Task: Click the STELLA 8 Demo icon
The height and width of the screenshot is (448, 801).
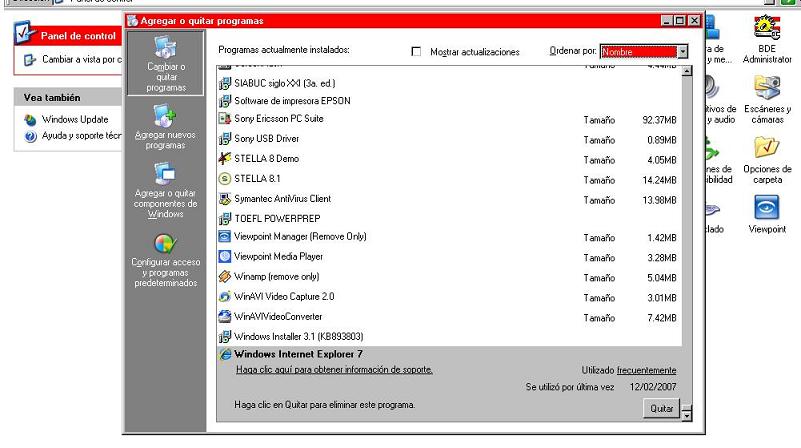Action: [224, 158]
